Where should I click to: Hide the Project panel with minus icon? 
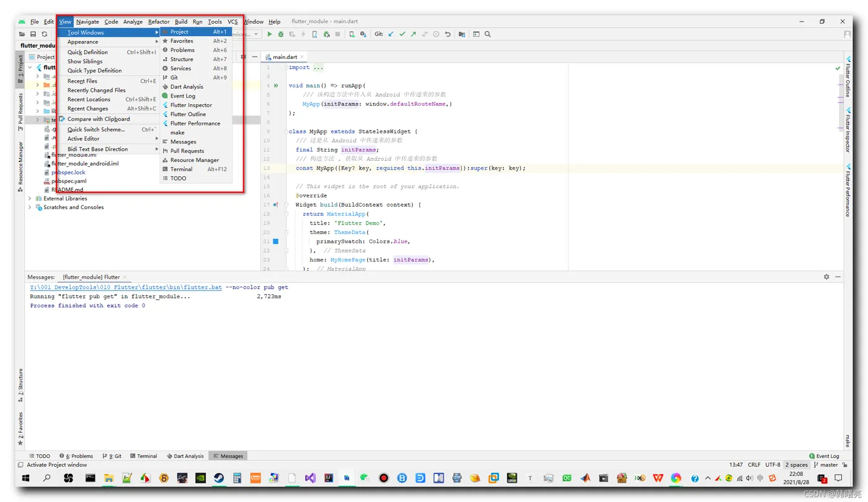(254, 56)
